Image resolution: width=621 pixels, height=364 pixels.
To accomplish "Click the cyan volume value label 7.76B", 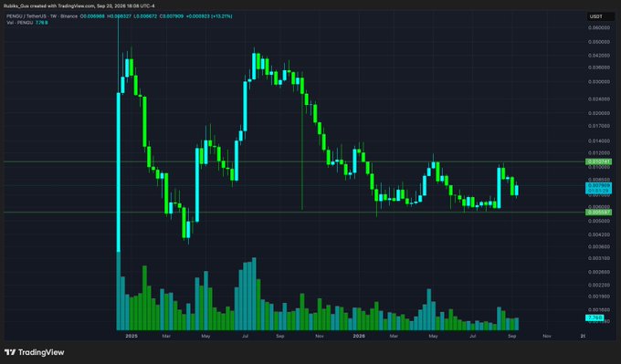I will tap(595, 317).
